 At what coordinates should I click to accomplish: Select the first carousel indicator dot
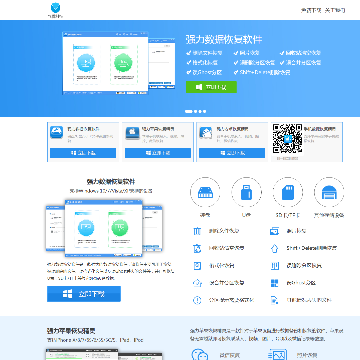click(188, 111)
